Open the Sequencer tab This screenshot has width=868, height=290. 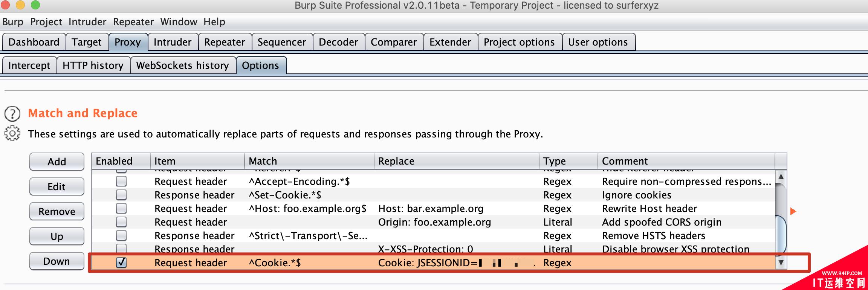click(282, 42)
